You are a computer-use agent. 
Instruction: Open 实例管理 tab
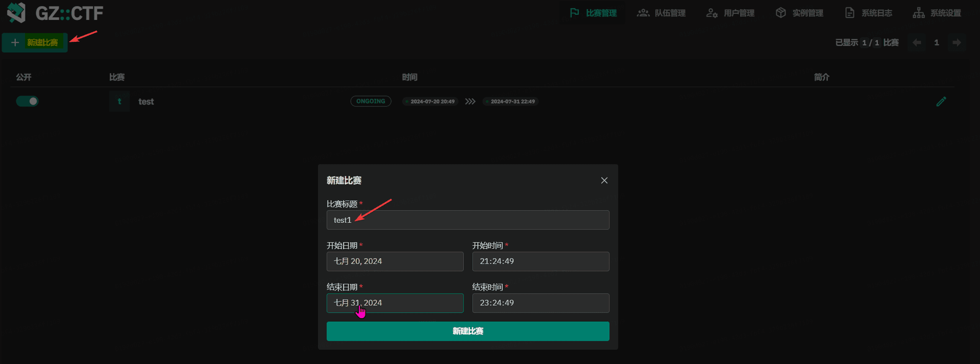point(799,13)
